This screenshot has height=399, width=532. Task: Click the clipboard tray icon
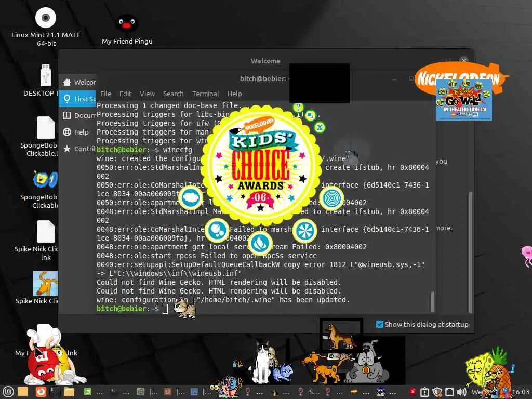tap(424, 392)
